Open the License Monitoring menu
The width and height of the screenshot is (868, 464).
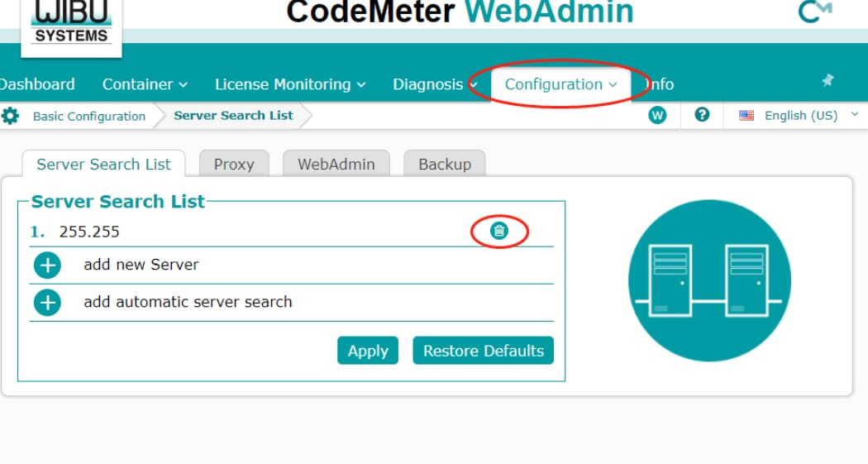coord(290,84)
